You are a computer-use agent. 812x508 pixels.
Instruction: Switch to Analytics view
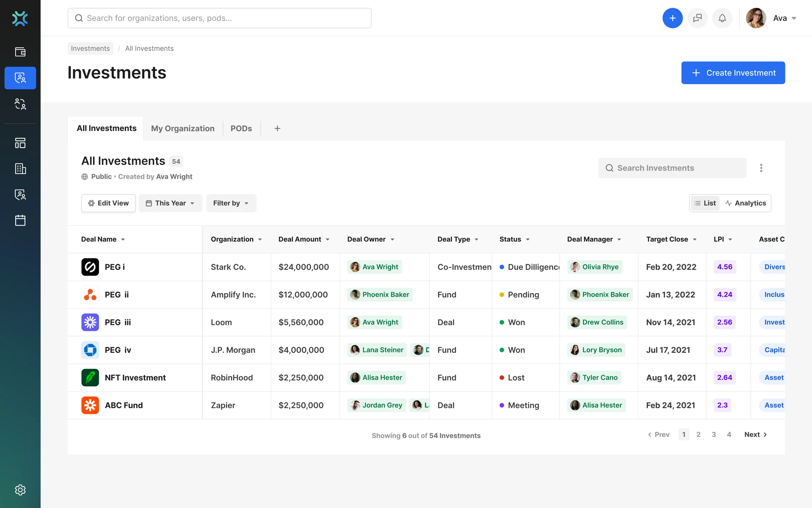coord(745,203)
